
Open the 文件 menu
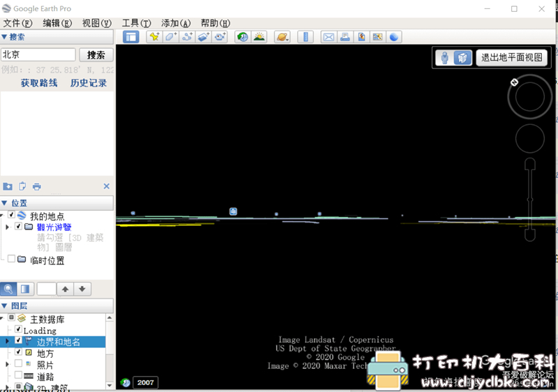pos(18,24)
